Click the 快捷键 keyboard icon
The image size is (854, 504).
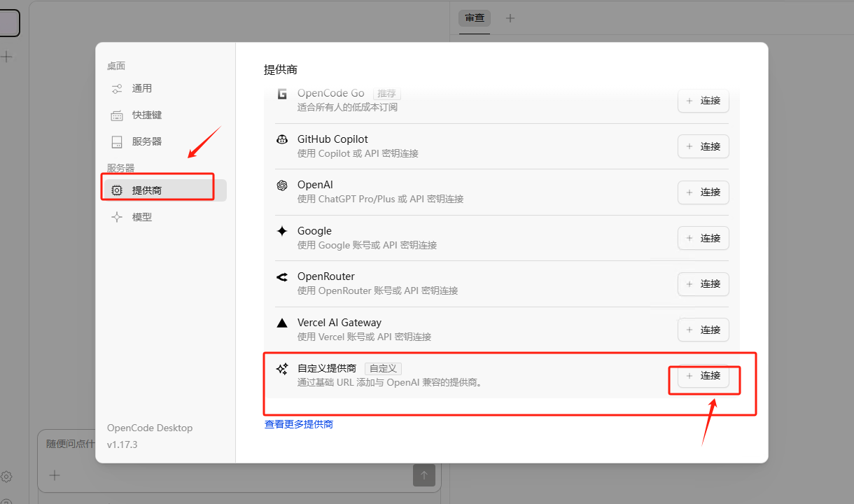click(117, 115)
